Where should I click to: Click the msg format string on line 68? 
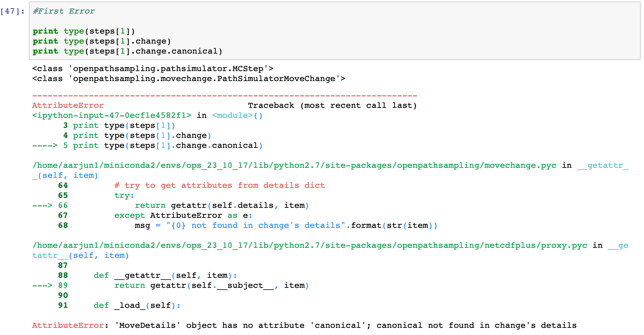[x=286, y=225]
